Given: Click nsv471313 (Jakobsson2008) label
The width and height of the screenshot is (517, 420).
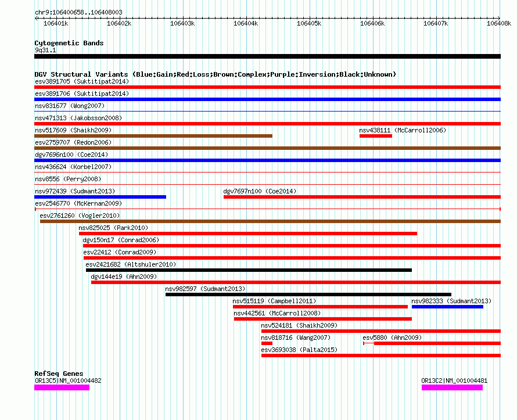Looking at the screenshot, I should (x=78, y=118).
